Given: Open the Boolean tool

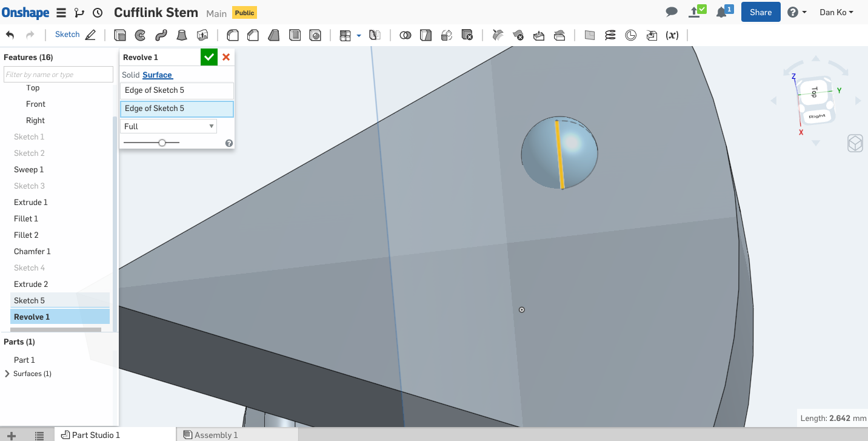Looking at the screenshot, I should (x=406, y=35).
